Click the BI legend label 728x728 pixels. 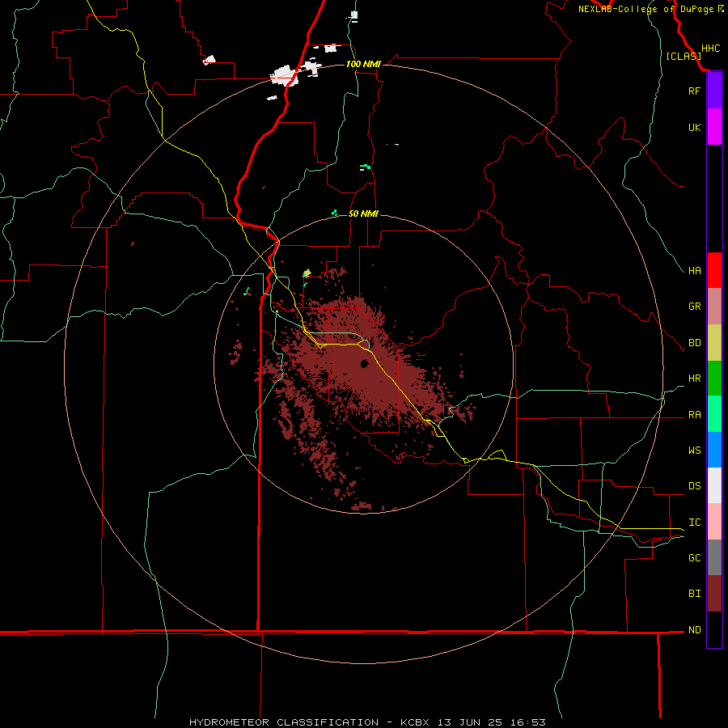[694, 594]
